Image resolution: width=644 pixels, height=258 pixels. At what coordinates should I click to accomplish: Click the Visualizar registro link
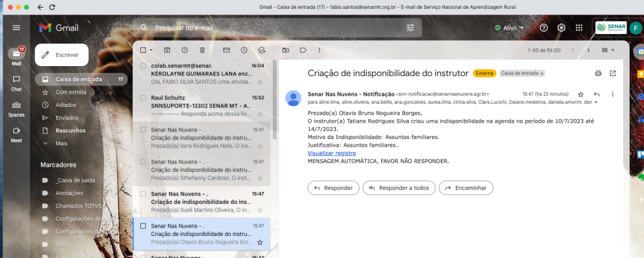331,153
